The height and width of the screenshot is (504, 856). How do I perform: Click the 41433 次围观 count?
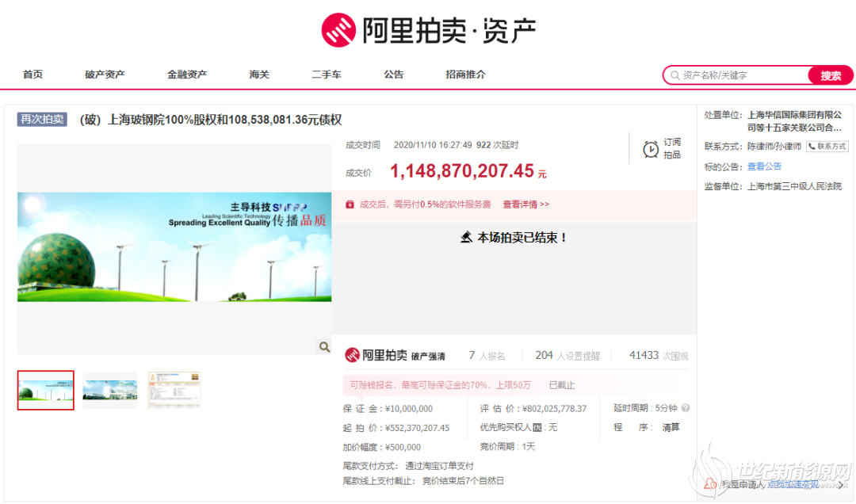(x=659, y=356)
